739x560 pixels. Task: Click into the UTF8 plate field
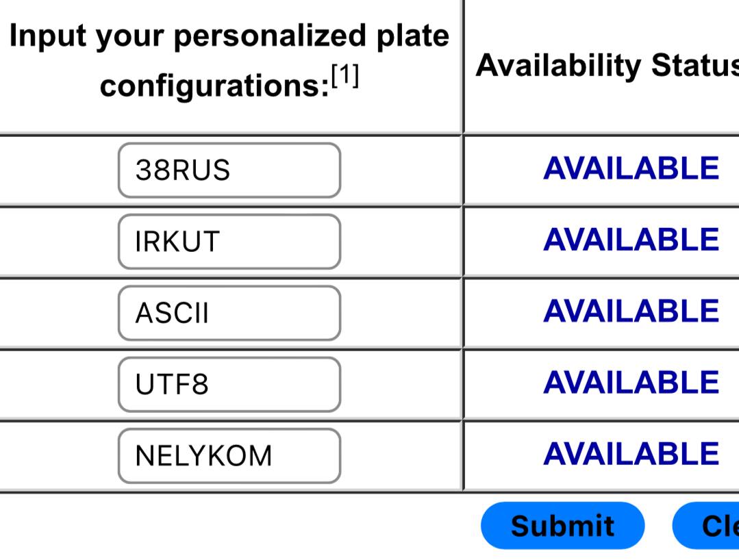229,384
